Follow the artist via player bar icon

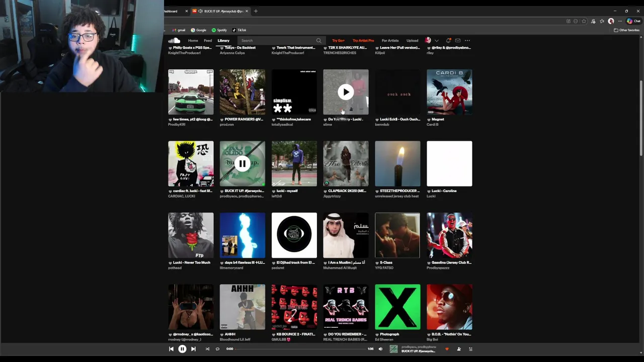click(459, 349)
